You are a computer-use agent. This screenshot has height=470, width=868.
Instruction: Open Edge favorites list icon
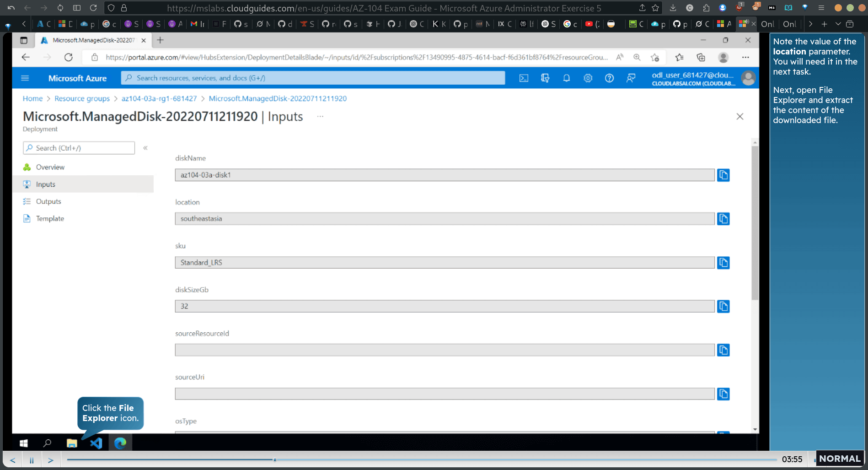pos(680,57)
